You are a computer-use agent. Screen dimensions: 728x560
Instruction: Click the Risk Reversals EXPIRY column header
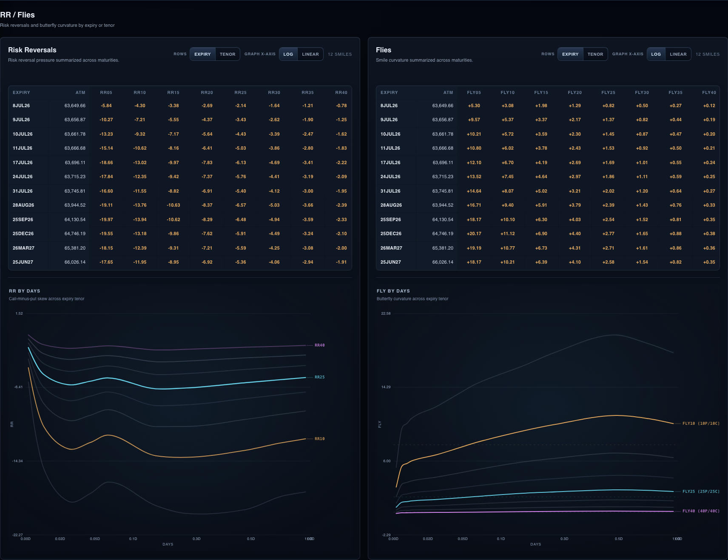point(21,92)
